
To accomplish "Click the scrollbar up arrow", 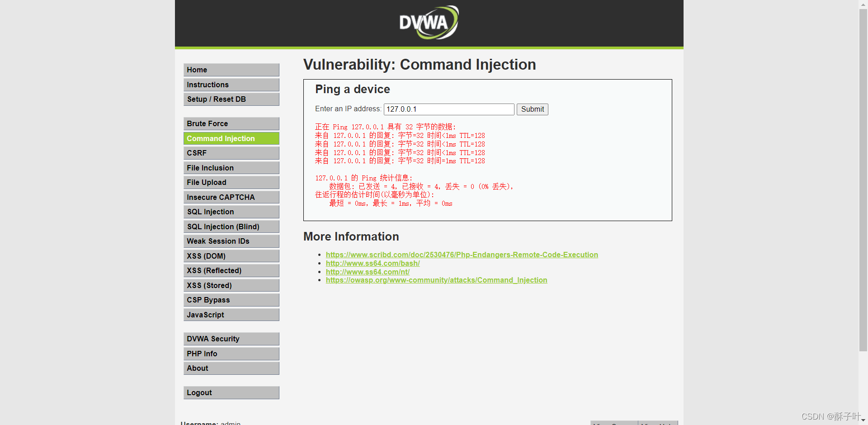I will (x=863, y=4).
